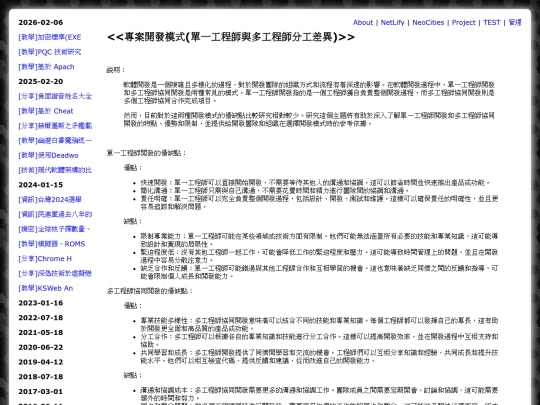Expand the 2019-04-12 date group
Image resolution: width=540 pixels, height=405 pixels.
pos(41,362)
